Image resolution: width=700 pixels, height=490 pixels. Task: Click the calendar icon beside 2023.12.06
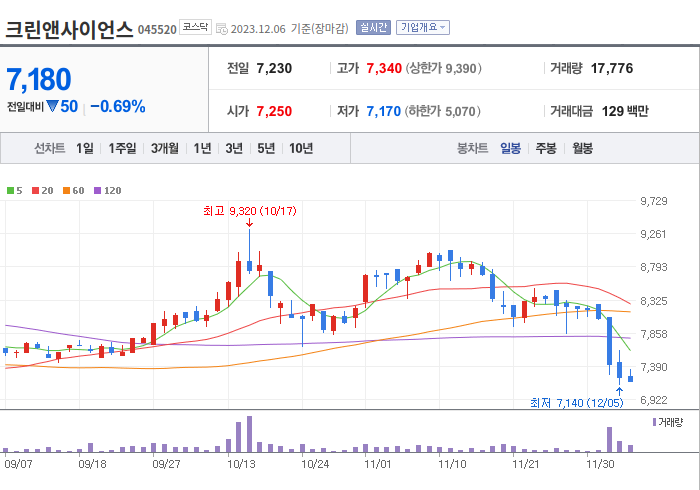[x=222, y=29]
